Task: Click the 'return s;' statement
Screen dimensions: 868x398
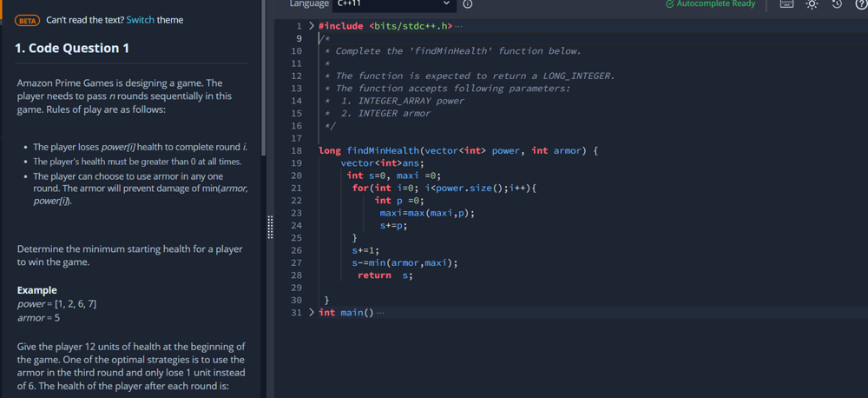Action: point(385,275)
